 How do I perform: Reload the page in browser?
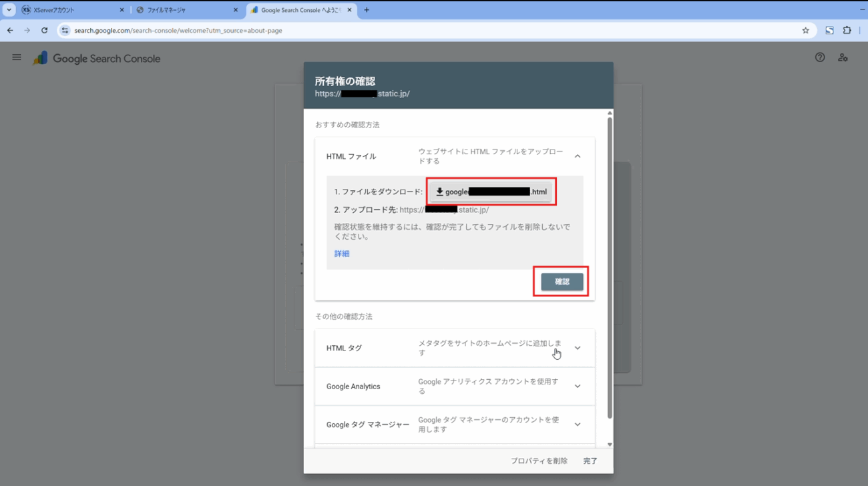[x=44, y=30]
